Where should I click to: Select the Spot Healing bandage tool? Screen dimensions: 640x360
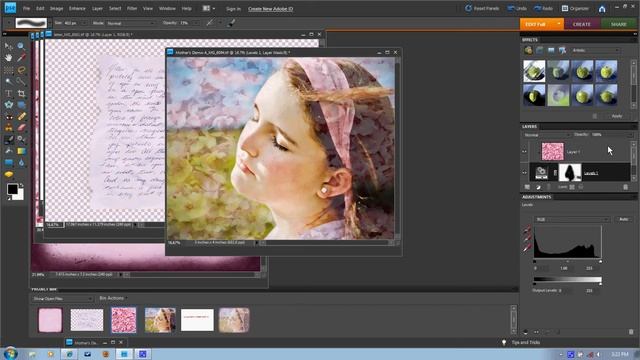[x=21, y=117]
